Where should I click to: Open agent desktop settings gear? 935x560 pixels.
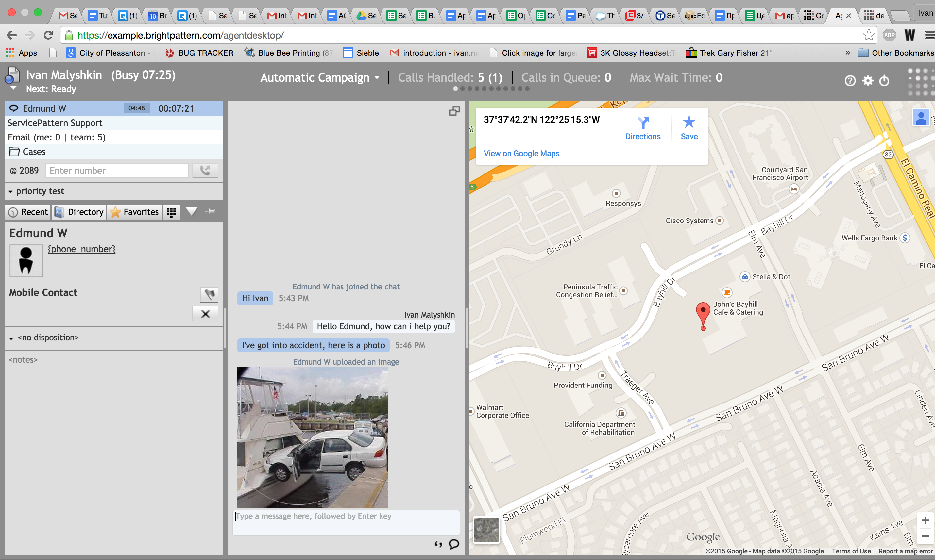868,81
